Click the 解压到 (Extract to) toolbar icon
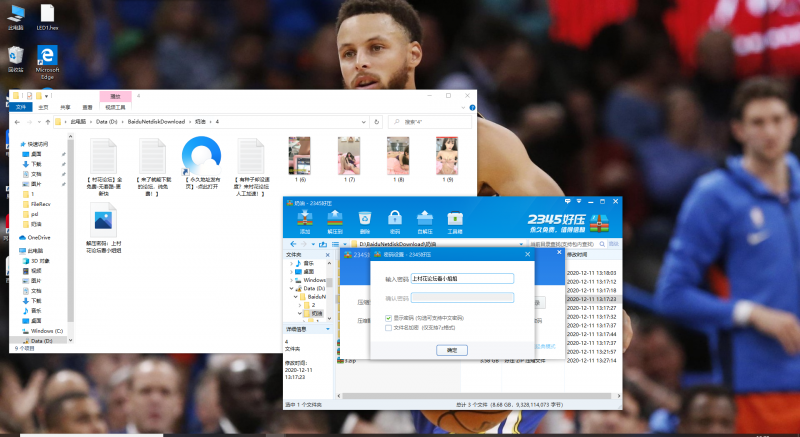The image size is (800, 437). point(335,219)
